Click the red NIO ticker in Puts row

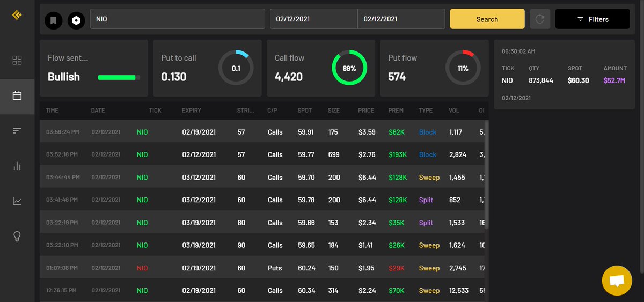pyautogui.click(x=142, y=268)
